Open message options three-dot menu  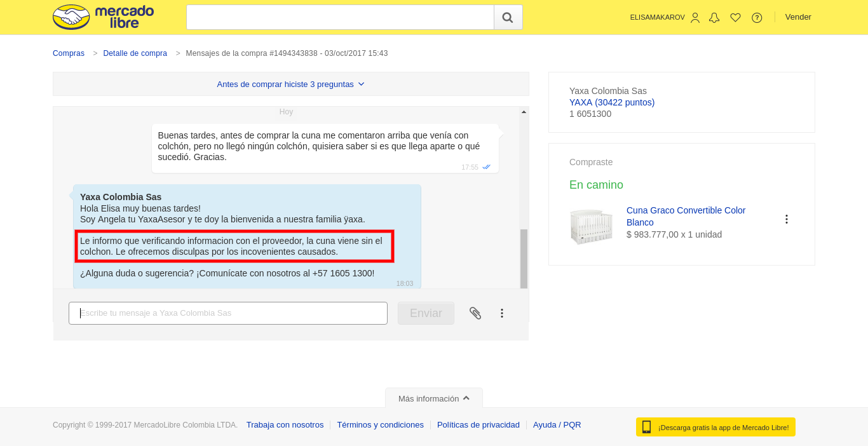pos(502,313)
